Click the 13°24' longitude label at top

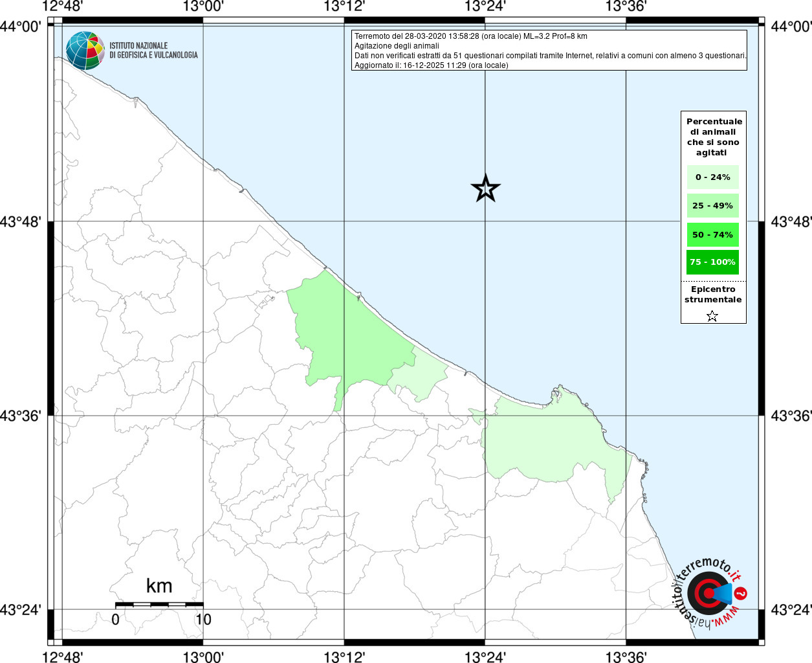(485, 7)
